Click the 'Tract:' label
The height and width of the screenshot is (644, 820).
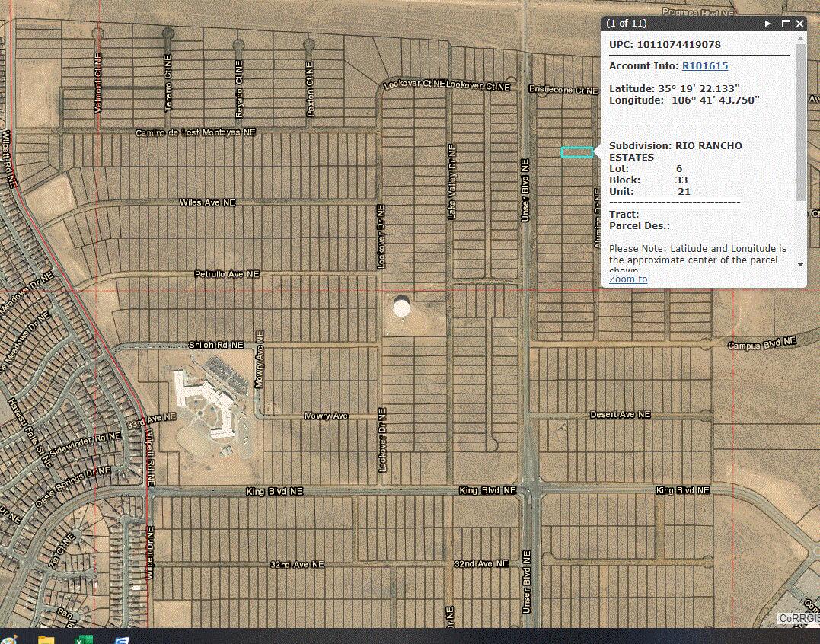pyautogui.click(x=624, y=215)
